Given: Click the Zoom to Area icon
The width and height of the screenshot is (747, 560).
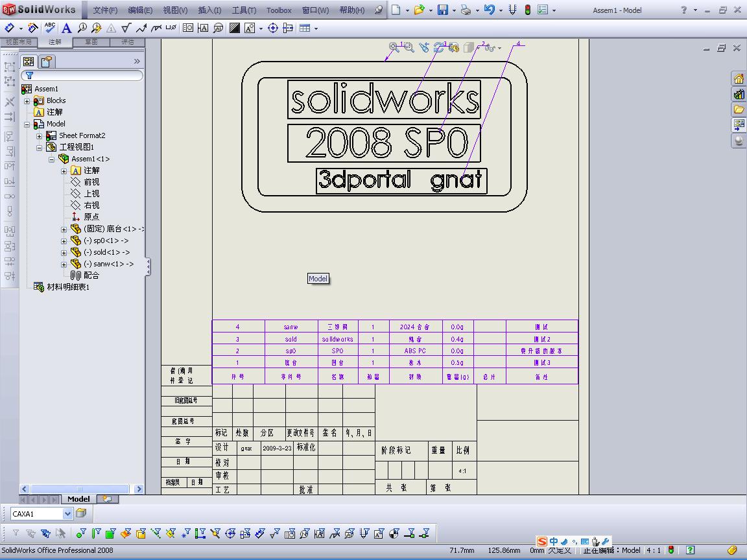Looking at the screenshot, I should click(x=409, y=47).
